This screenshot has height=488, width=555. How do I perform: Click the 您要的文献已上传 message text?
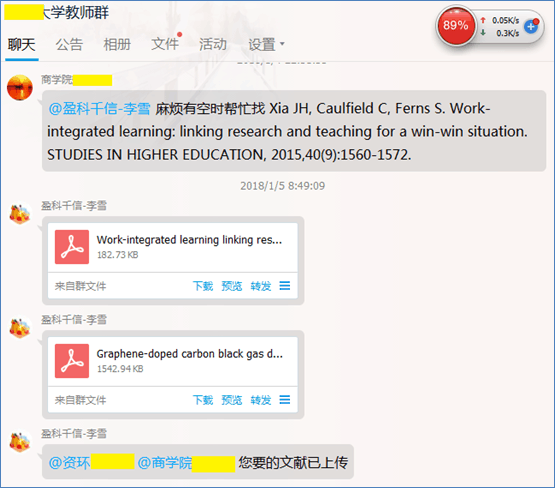293,463
